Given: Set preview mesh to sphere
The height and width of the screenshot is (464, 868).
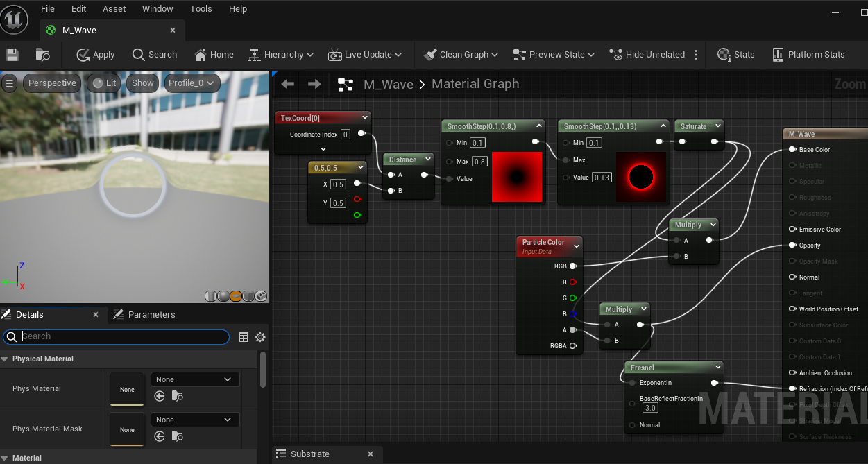Looking at the screenshot, I should pos(223,296).
